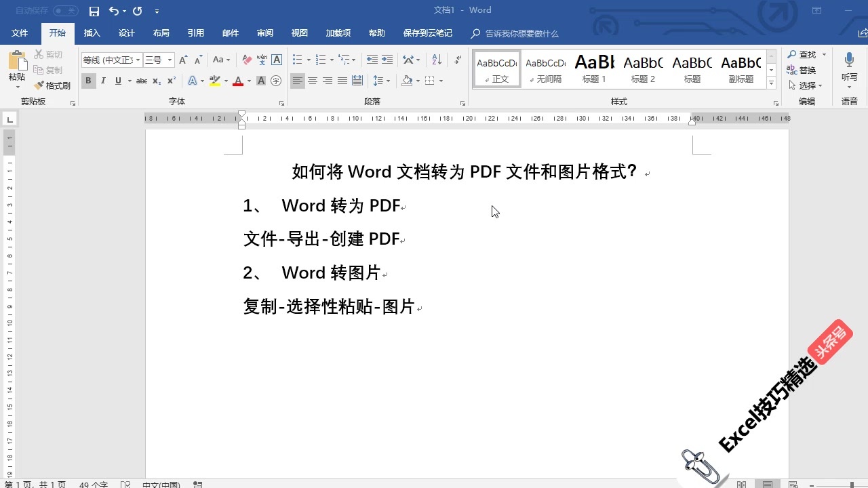Click the Save icon in the quick access toolbar
Image resolution: width=868 pixels, height=488 pixels.
(x=94, y=11)
